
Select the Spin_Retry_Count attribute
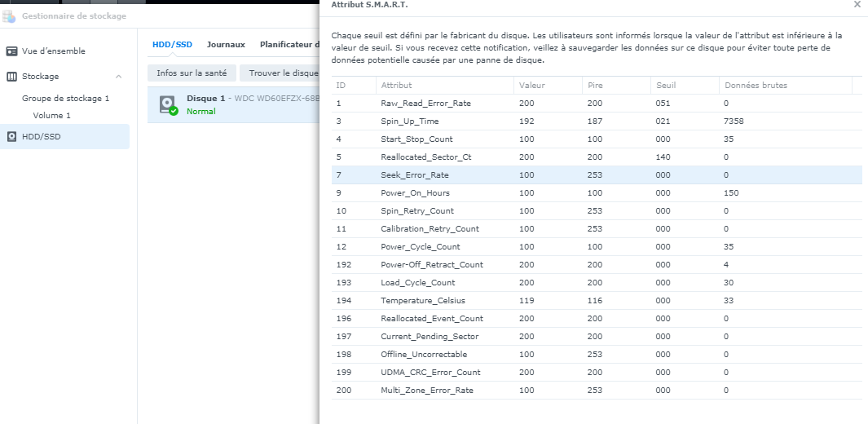[x=417, y=211]
